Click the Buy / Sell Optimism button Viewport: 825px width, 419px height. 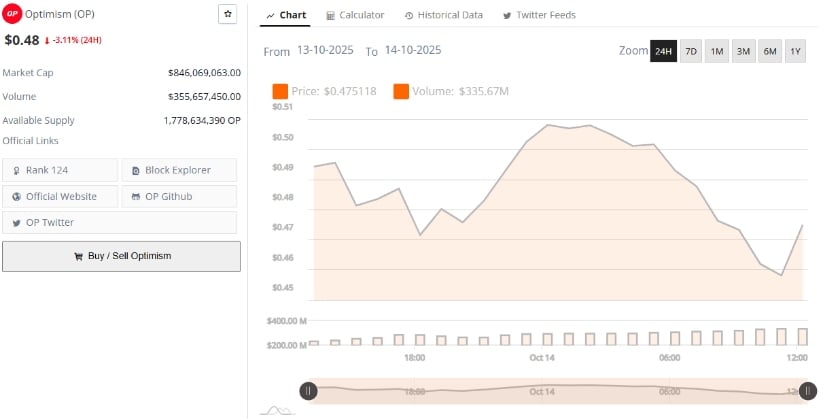[121, 256]
